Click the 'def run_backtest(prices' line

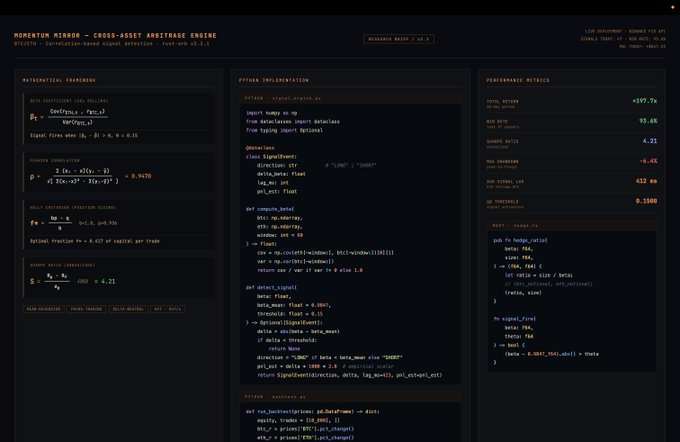point(312,412)
